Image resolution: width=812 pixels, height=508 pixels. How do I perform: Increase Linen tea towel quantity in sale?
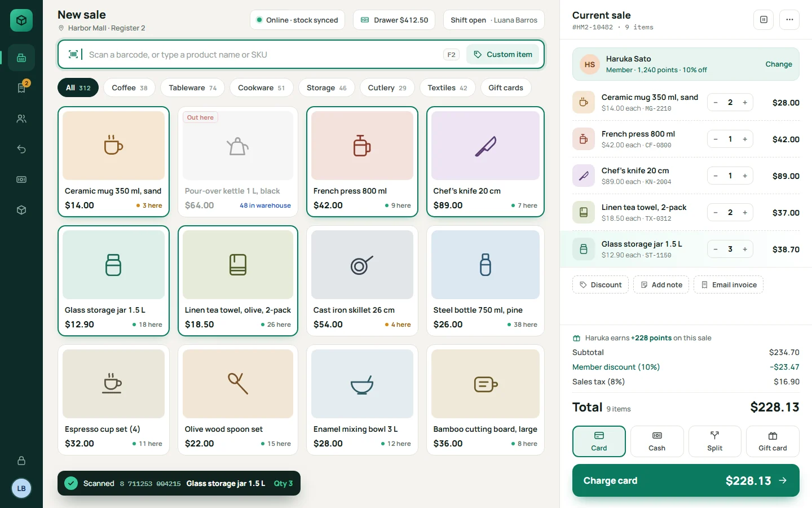[x=745, y=213]
